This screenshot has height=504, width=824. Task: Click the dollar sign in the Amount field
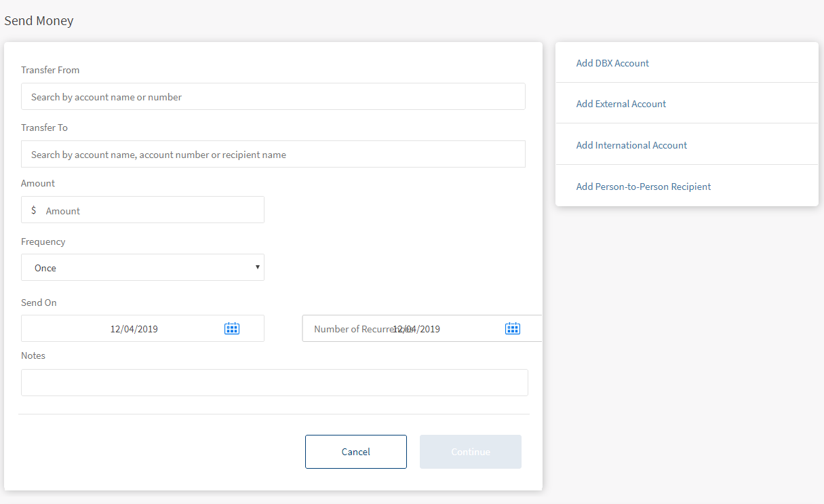34,210
